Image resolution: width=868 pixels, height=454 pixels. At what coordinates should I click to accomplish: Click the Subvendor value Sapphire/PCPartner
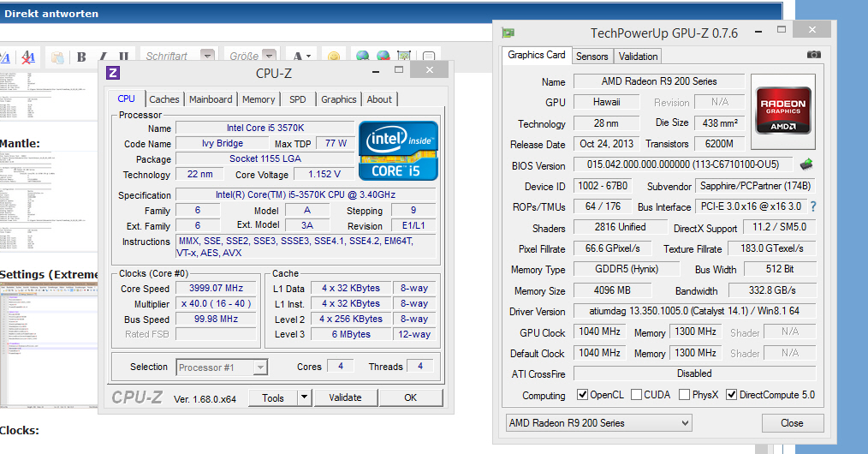[x=755, y=186]
